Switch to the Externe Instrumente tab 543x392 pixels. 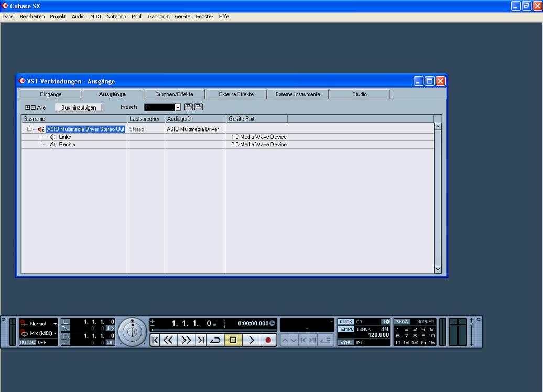(x=298, y=94)
